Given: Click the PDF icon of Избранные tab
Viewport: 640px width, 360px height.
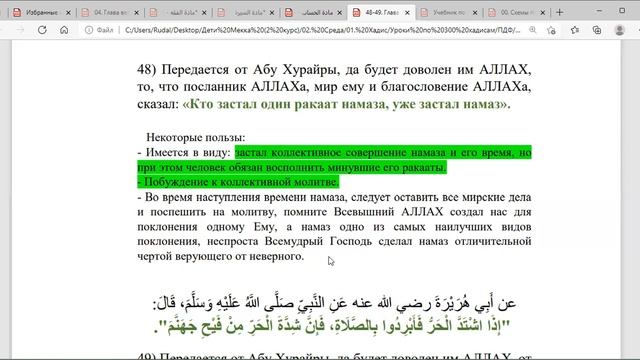Looking at the screenshot, I should (17, 13).
